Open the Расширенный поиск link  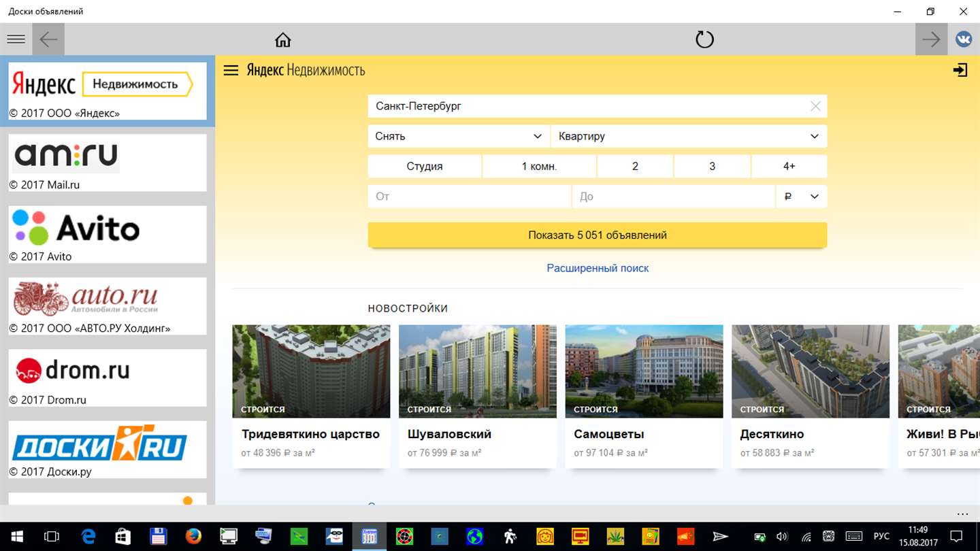coord(598,268)
